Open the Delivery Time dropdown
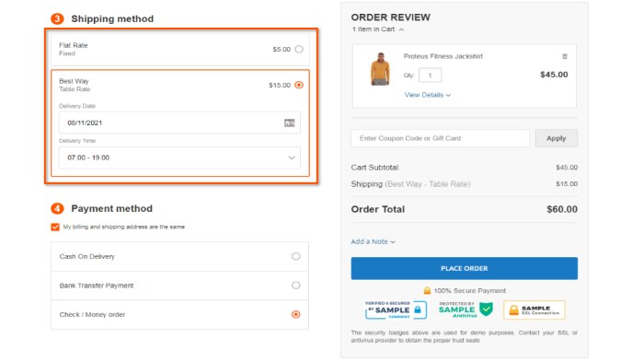 tap(179, 158)
